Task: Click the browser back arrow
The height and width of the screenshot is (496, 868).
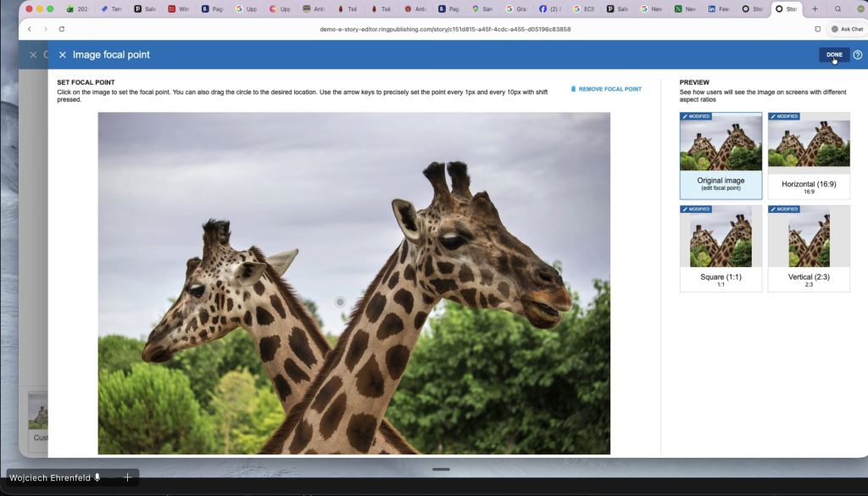Action: pos(30,29)
